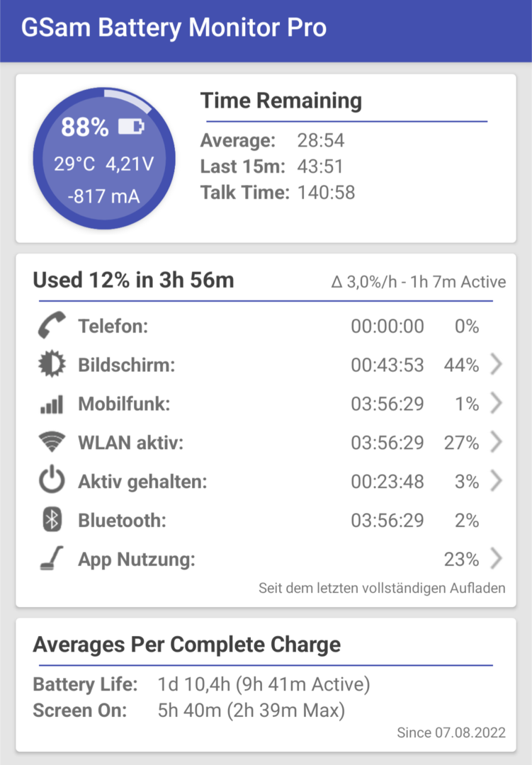Tap the Bluetooth symbol icon

(x=52, y=519)
